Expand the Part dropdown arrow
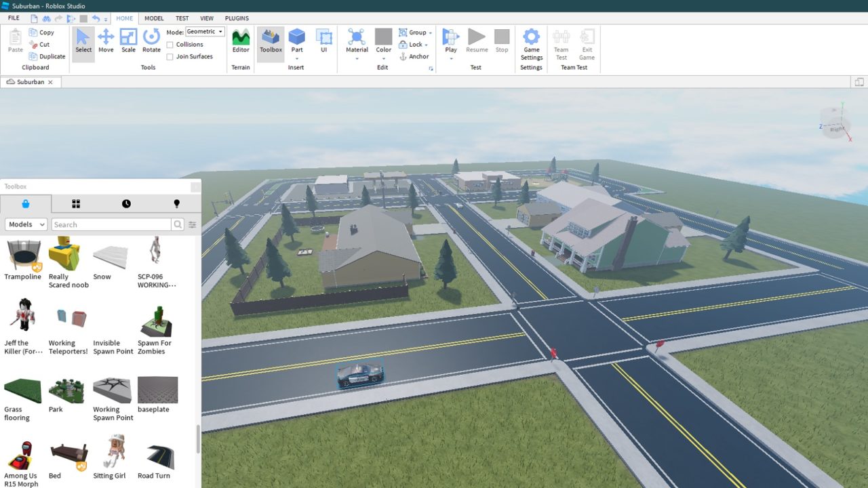868x488 pixels. point(296,59)
